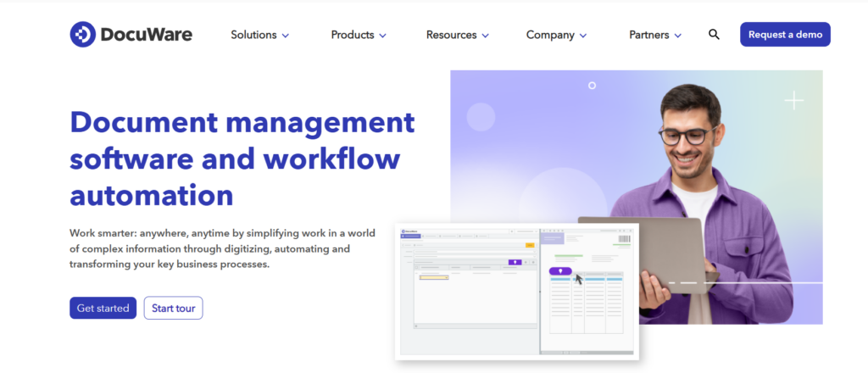Click the DocuWare wordmark text
Viewport: 868px width, 373px height.
[146, 35]
